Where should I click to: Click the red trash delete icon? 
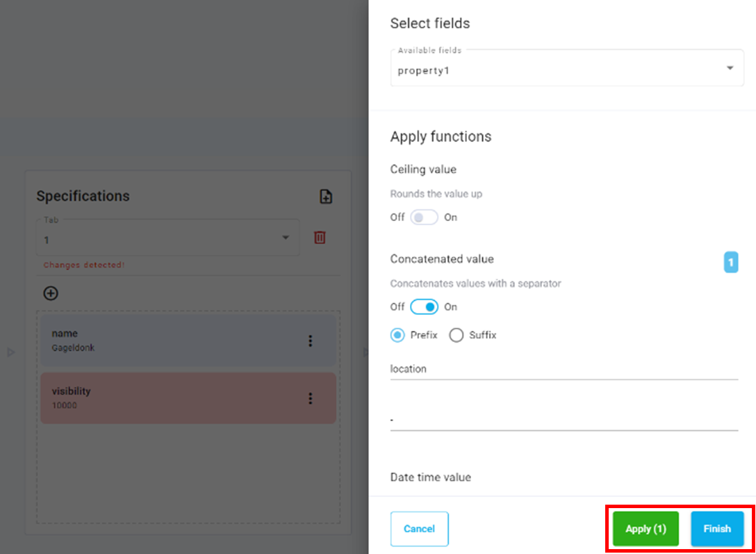point(320,238)
